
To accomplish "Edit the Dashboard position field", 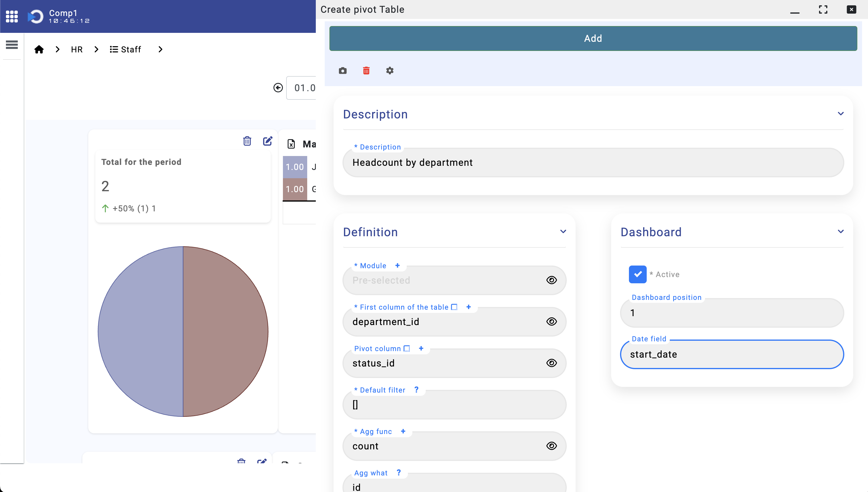I will pos(732,313).
